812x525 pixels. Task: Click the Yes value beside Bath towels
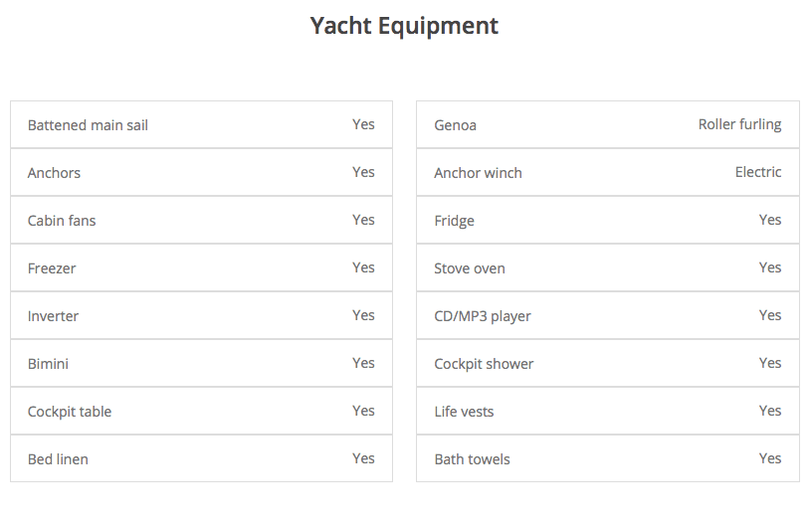coord(770,458)
